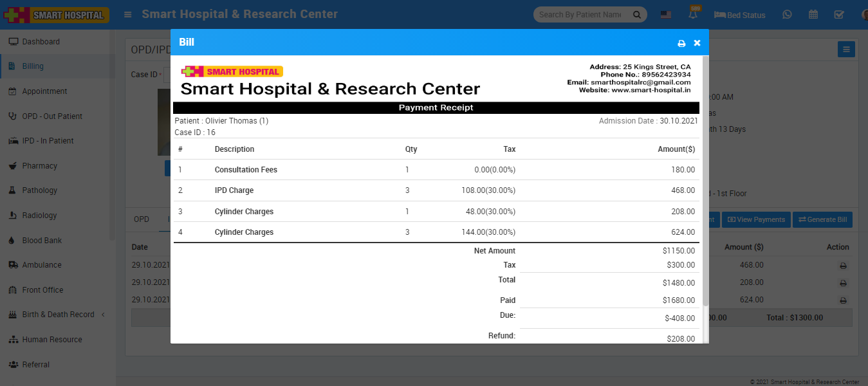Open Pathology in the sidebar
Viewport: 868px width, 386px height.
39,190
